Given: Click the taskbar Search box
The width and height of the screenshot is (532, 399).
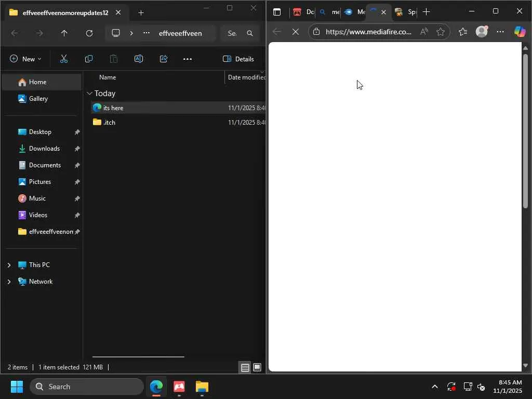Looking at the screenshot, I should (87, 387).
